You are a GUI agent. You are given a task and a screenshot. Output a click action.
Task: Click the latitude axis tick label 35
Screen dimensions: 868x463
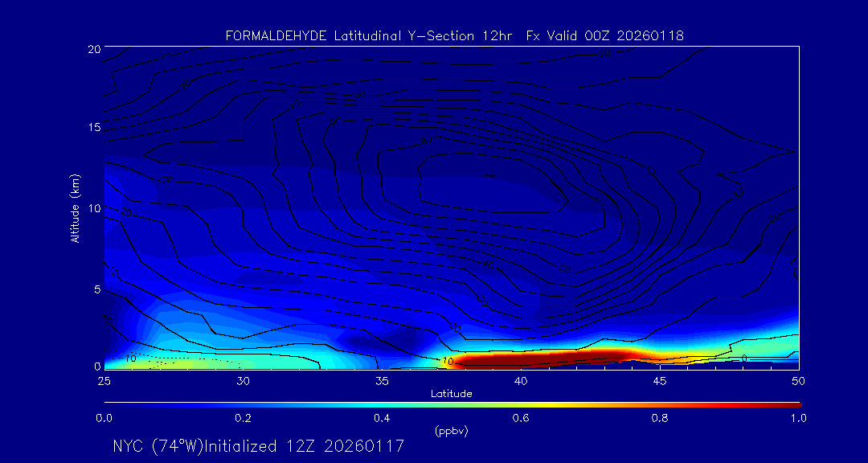tap(382, 381)
